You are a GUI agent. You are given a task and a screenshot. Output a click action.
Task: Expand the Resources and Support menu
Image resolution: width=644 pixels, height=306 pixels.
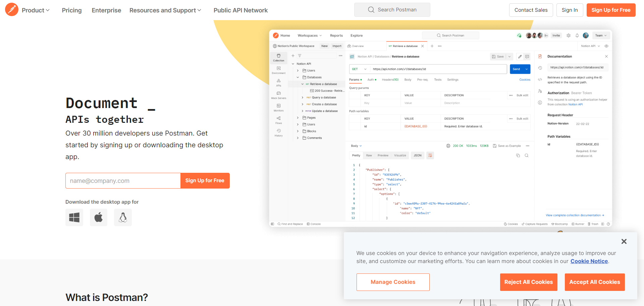click(x=165, y=10)
